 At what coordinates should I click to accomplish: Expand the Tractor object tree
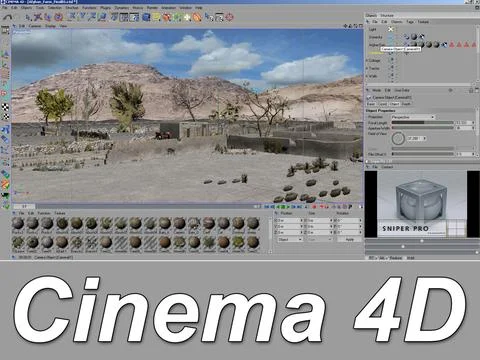[367, 68]
